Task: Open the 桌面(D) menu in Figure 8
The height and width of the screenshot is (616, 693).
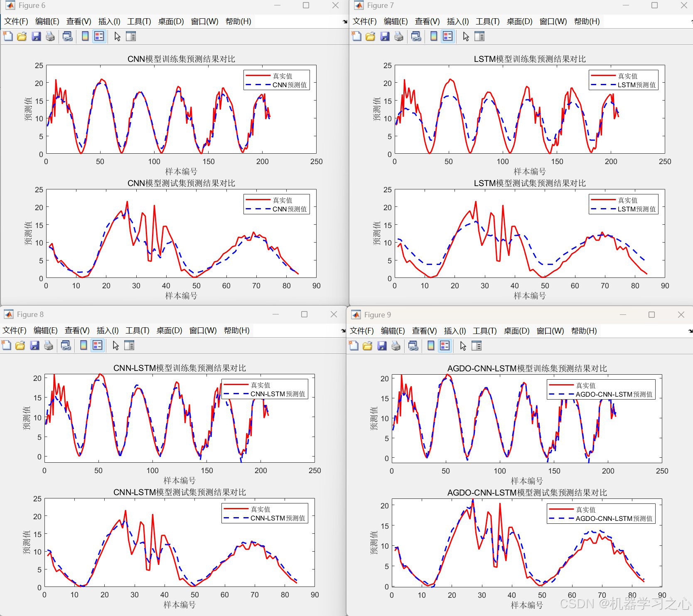Action: click(x=170, y=331)
